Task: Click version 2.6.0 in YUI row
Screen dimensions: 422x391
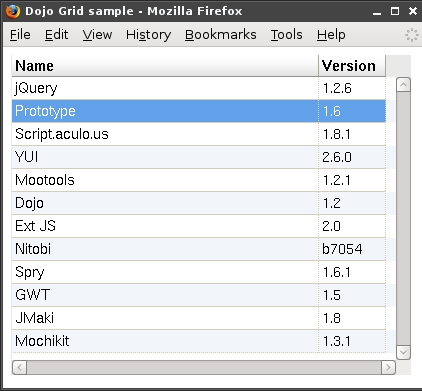Action: pos(352,157)
